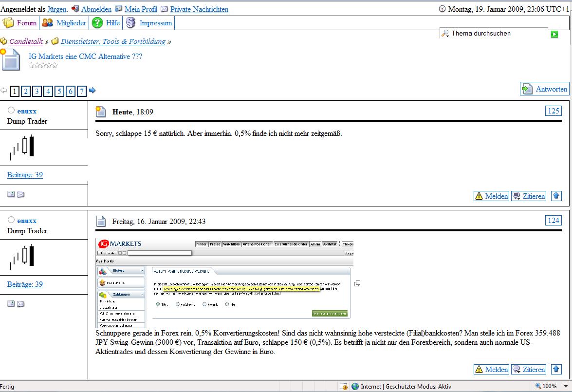Image resolution: width=572 pixels, height=392 pixels.
Task: Open the IG Markets screenshot thumbnail
Action: coord(224,283)
